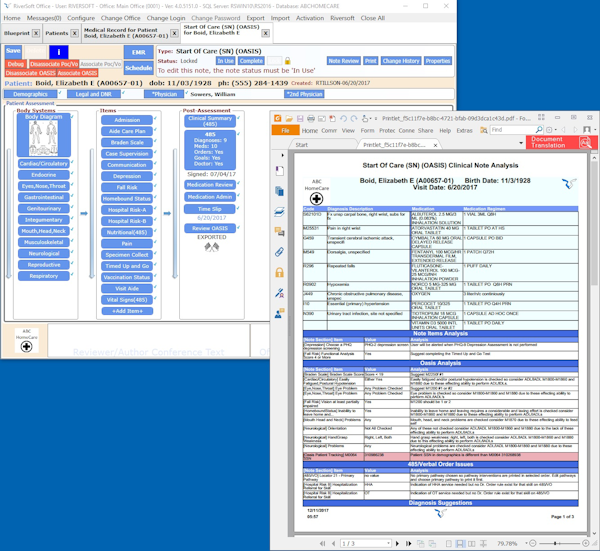Open the Configure menu in RiverSoft
The width and height of the screenshot is (600, 551).
pyautogui.click(x=81, y=18)
